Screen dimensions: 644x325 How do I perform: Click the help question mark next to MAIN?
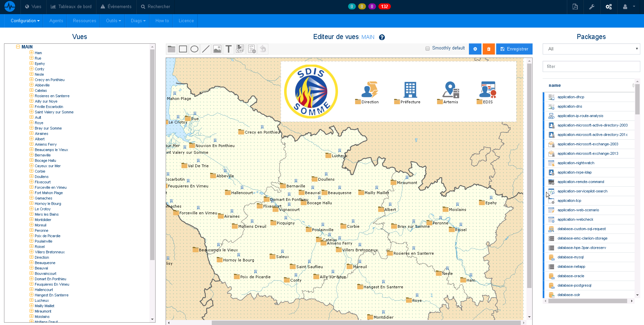coord(382,37)
